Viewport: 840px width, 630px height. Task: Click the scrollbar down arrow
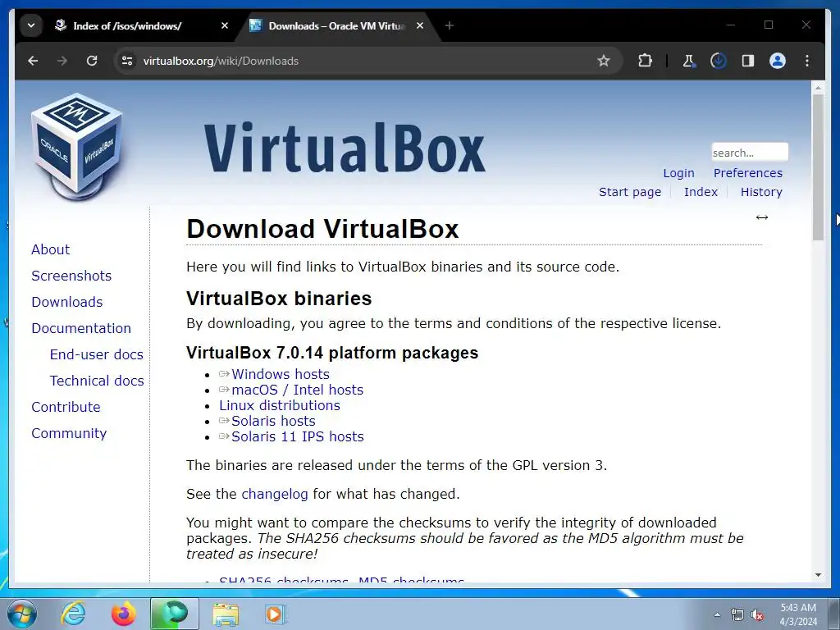(818, 575)
